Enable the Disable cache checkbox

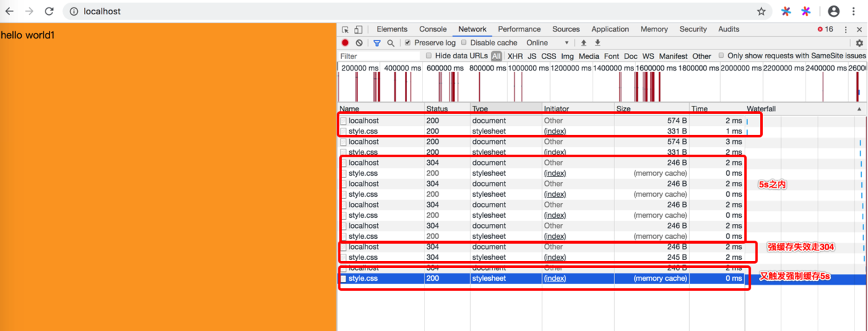point(465,43)
